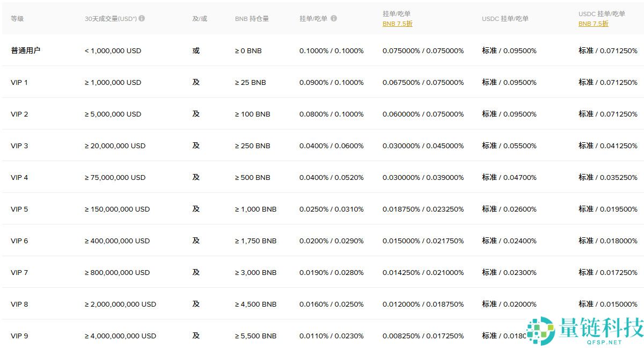644x348 pixels.
Task: Open the BNB 7.5折 link under 挂单/吃单
Action: click(x=397, y=24)
